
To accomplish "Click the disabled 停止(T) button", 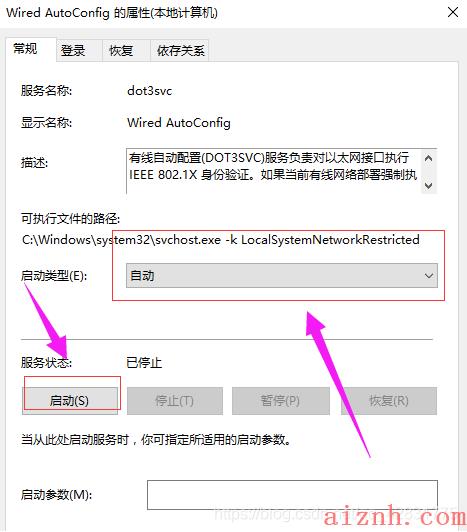I will pyautogui.click(x=175, y=401).
